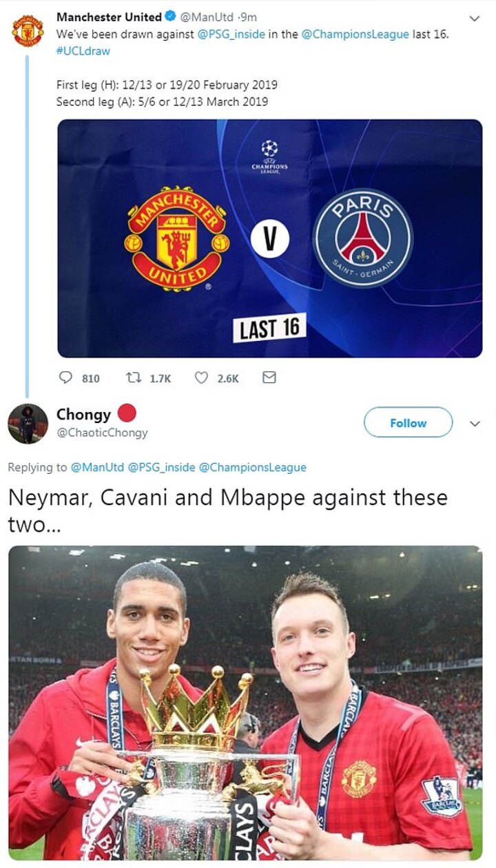This screenshot has height=868, width=496.
Task: Retweet the Manchester United tweet
Action: [133, 378]
